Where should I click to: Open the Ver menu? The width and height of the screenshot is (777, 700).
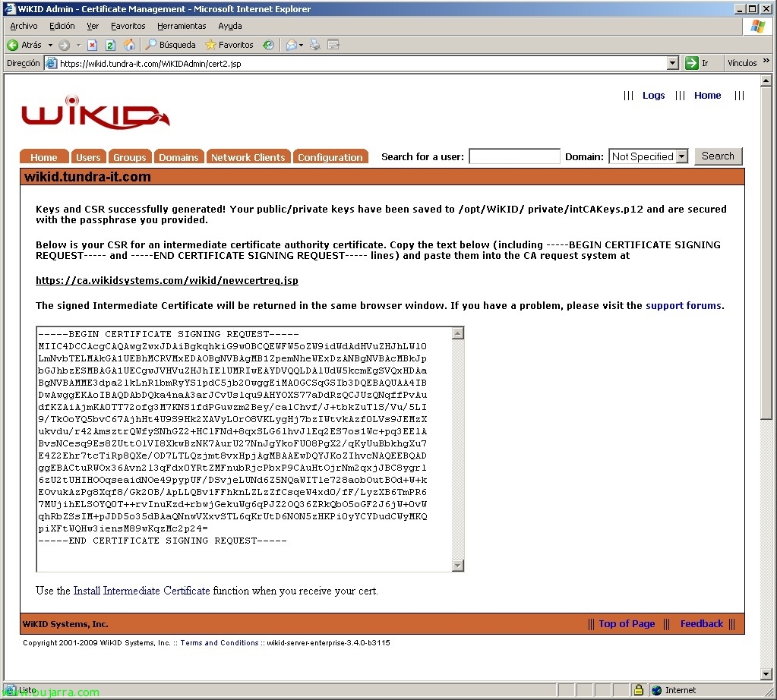click(92, 26)
